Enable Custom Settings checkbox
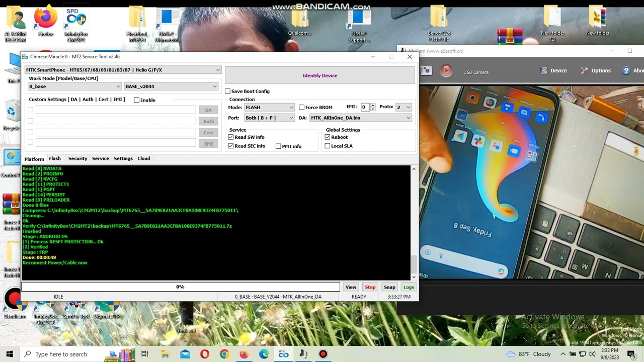 pyautogui.click(x=136, y=100)
